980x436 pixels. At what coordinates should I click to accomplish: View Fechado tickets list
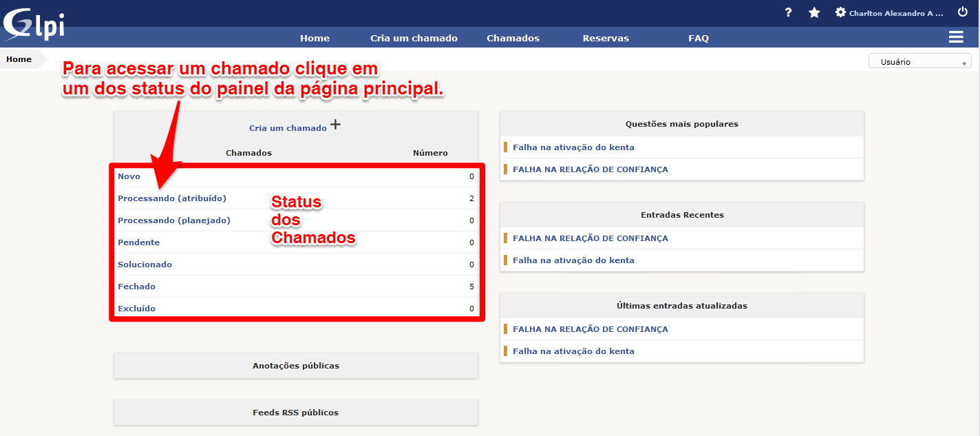[x=136, y=287]
